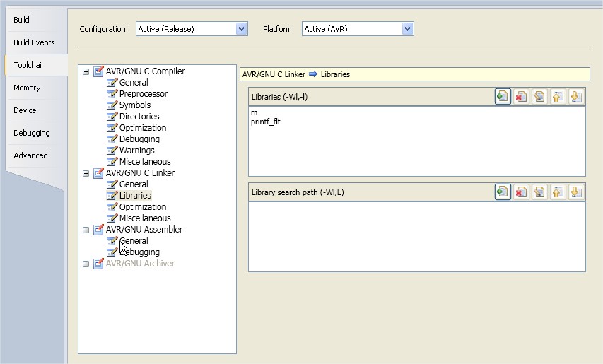Open the Warnings settings
This screenshot has width=603, height=364.
[136, 151]
